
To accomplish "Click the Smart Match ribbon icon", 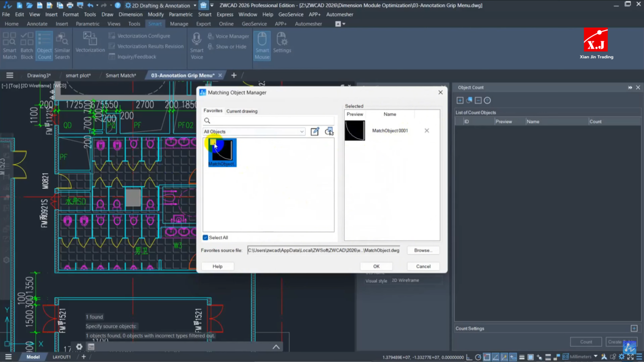I will pyautogui.click(x=10, y=45).
